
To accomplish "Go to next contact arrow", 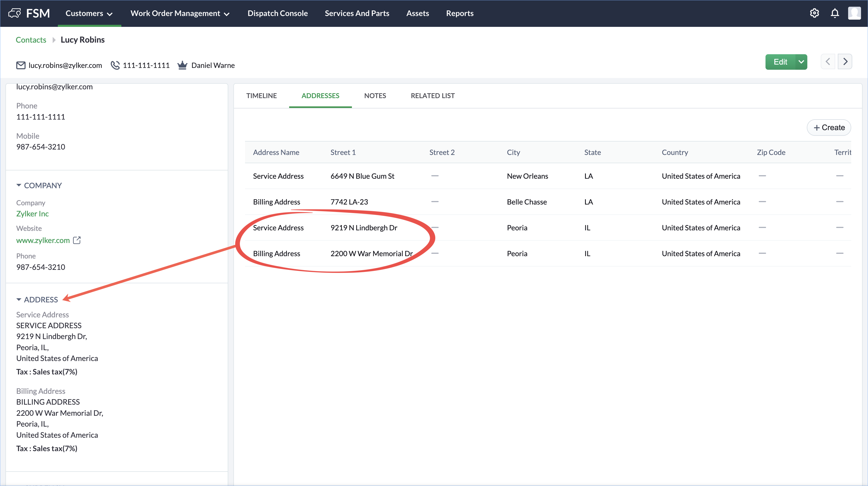I will [x=845, y=62].
